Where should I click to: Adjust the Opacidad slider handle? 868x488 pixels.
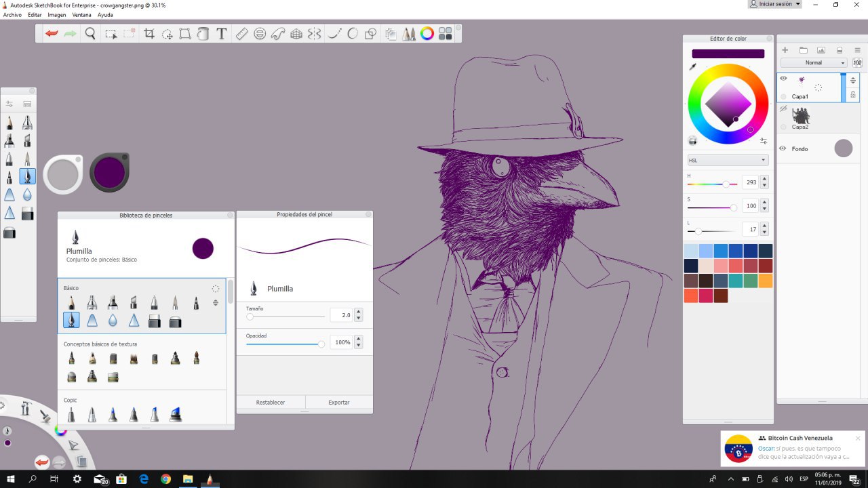point(321,344)
